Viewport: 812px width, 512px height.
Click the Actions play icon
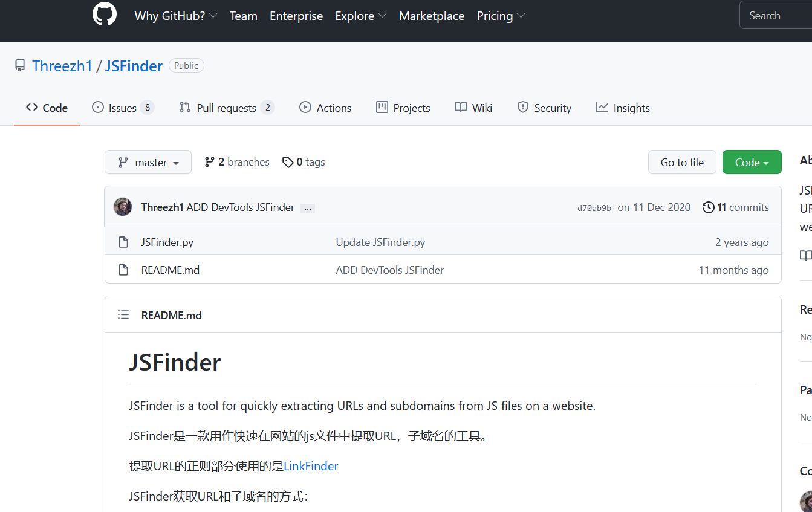[305, 107]
